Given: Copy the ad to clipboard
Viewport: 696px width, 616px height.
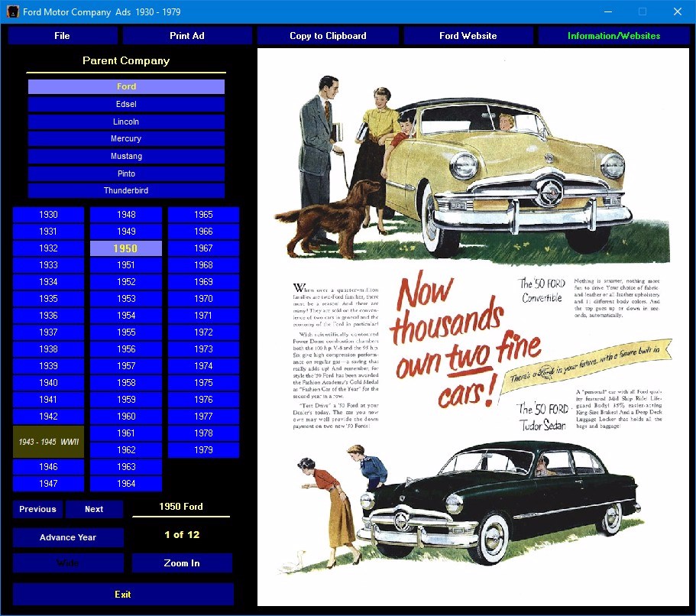Looking at the screenshot, I should pyautogui.click(x=328, y=35).
